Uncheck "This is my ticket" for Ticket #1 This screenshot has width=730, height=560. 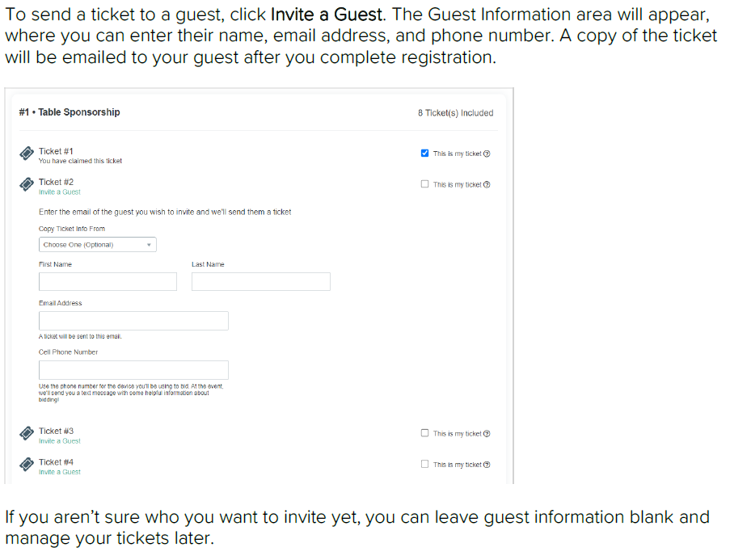[x=425, y=154]
